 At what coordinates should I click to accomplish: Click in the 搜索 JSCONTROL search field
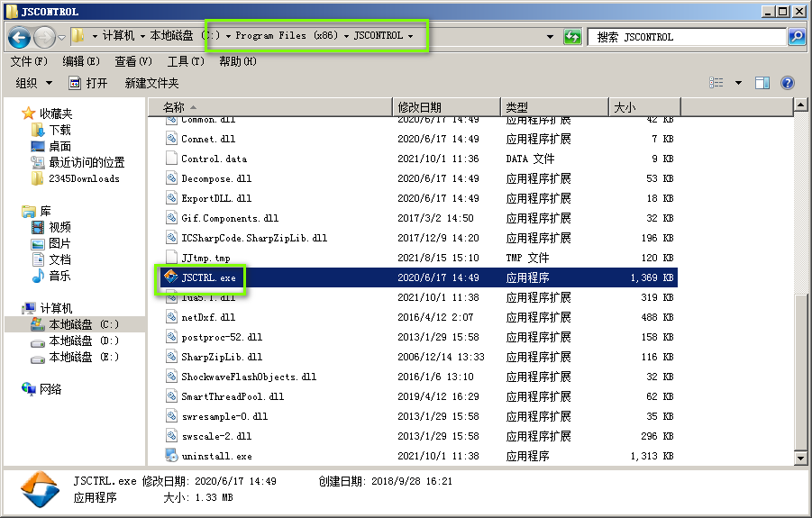point(687,37)
